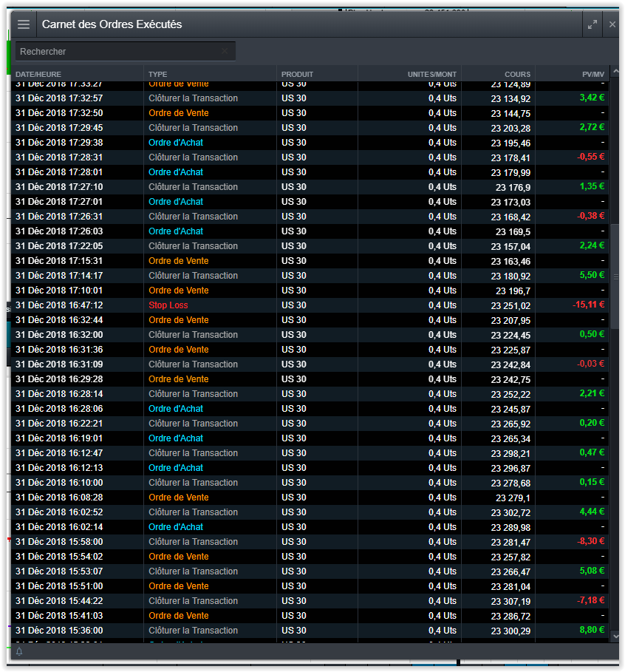Click the scrollbar up arrow

coord(615,71)
